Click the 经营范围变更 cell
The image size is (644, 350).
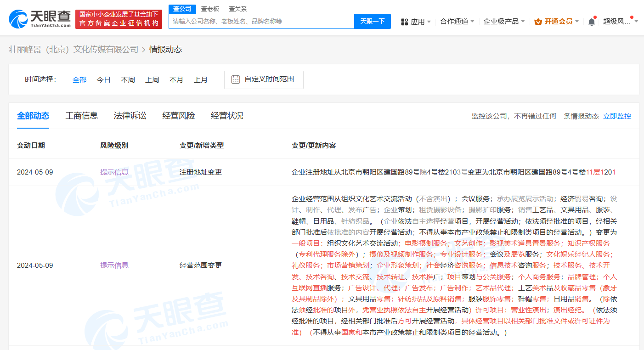(201, 265)
